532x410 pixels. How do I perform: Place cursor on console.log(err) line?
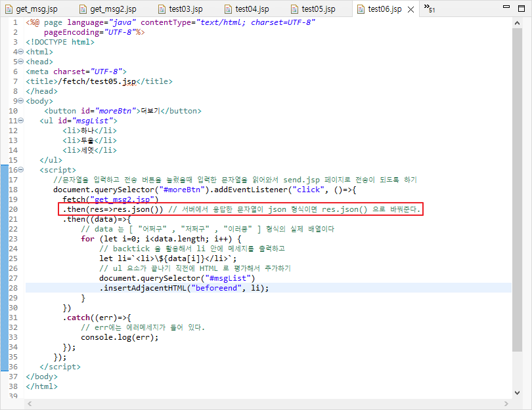(x=120, y=337)
